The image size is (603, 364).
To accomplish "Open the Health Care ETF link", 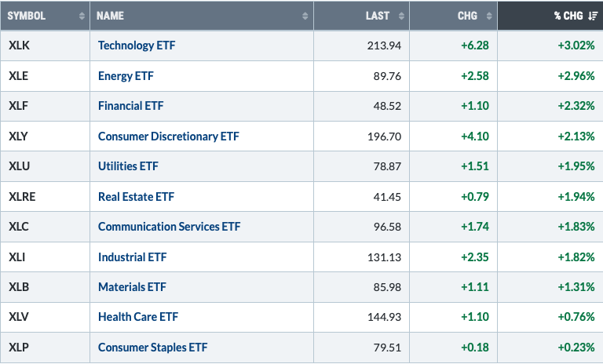I will 138,317.
